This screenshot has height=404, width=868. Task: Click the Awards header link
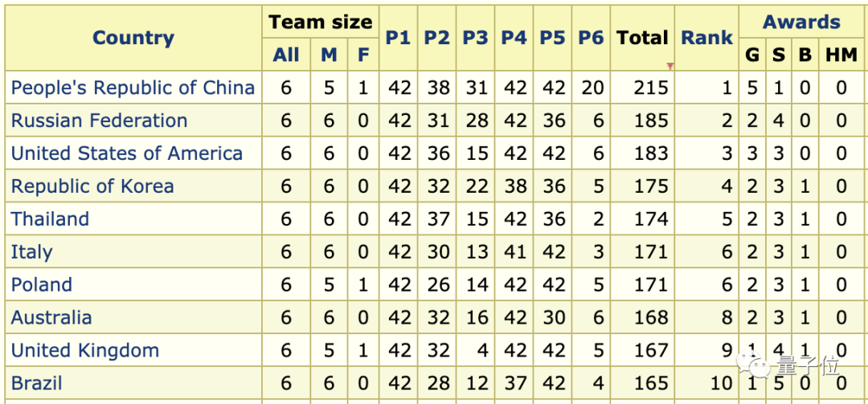point(801,22)
